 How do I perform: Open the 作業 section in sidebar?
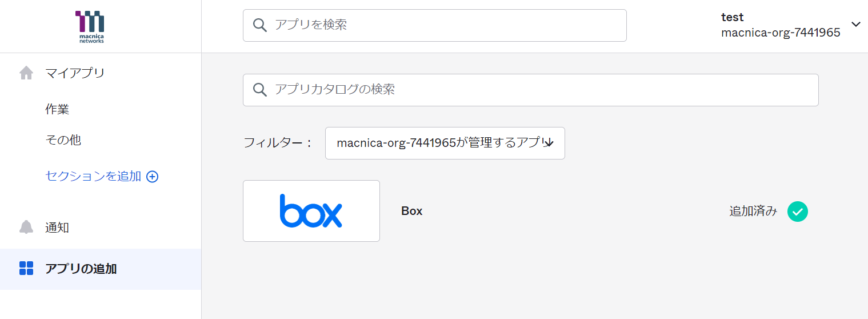57,109
